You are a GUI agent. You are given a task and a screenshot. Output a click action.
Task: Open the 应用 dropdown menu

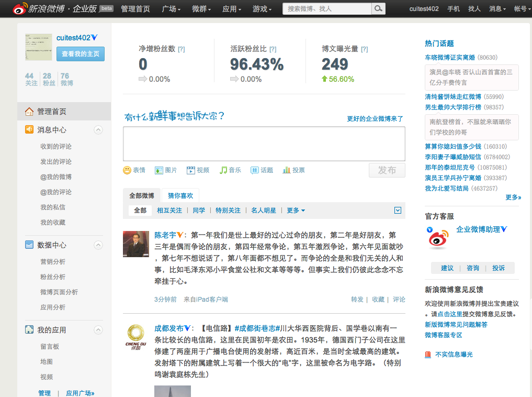[232, 9]
